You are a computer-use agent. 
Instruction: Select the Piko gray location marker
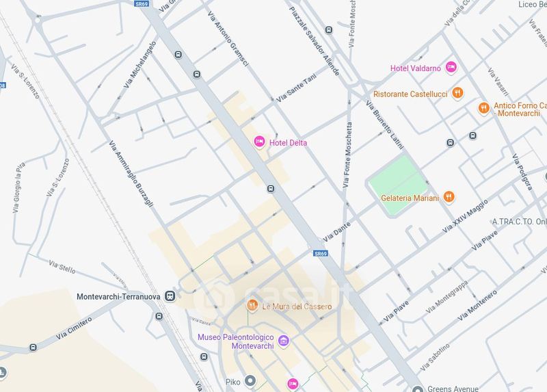(250, 381)
